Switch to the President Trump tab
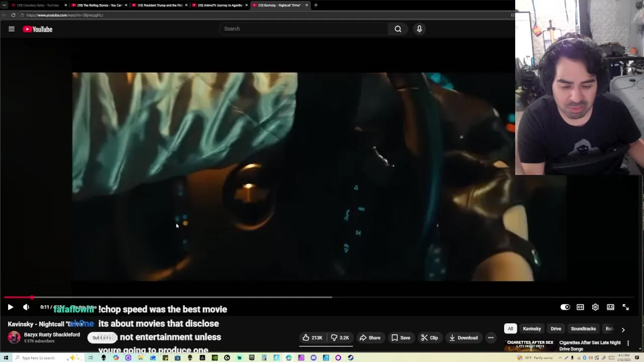 coord(159,5)
